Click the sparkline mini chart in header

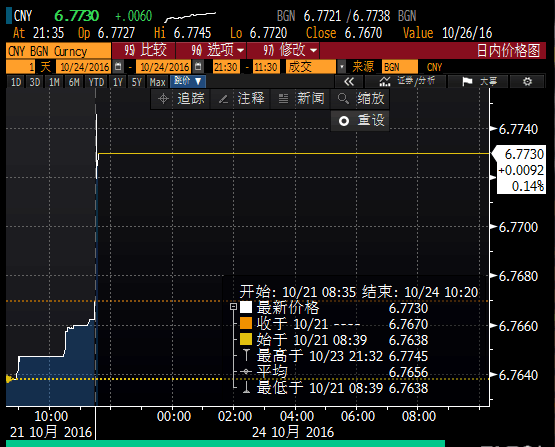[x=190, y=17]
